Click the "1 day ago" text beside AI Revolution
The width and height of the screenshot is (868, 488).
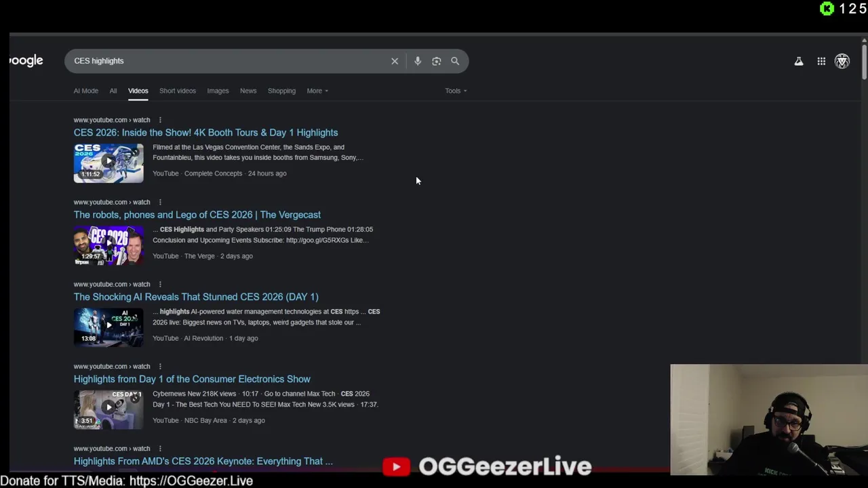pyautogui.click(x=243, y=338)
